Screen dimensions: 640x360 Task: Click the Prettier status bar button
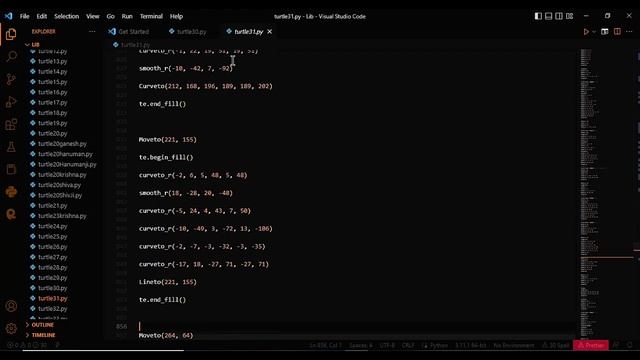pos(591,345)
